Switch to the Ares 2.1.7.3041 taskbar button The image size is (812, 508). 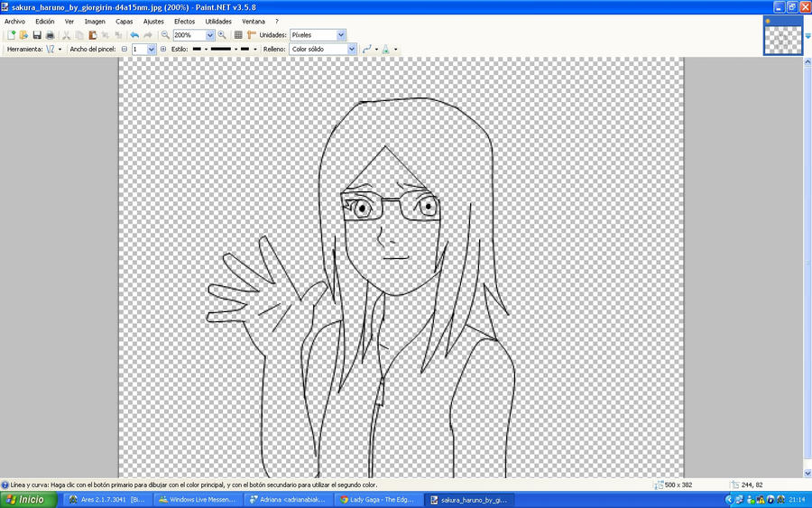coord(108,500)
